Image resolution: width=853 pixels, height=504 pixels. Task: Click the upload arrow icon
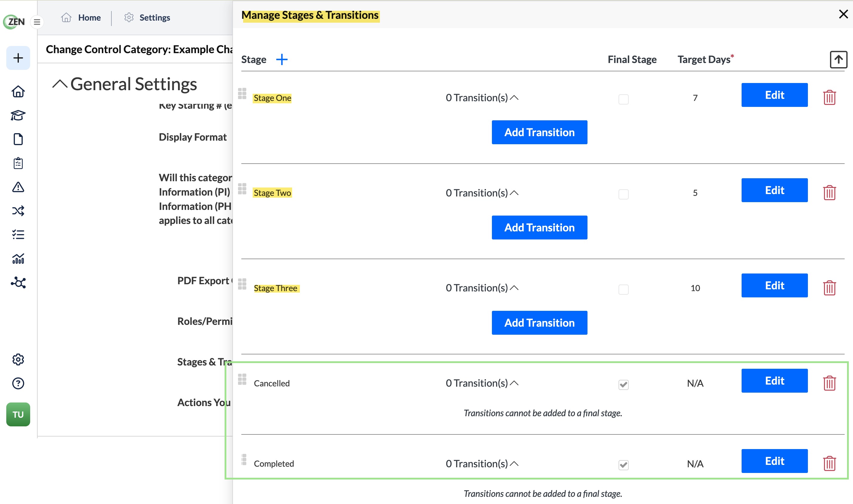click(838, 60)
